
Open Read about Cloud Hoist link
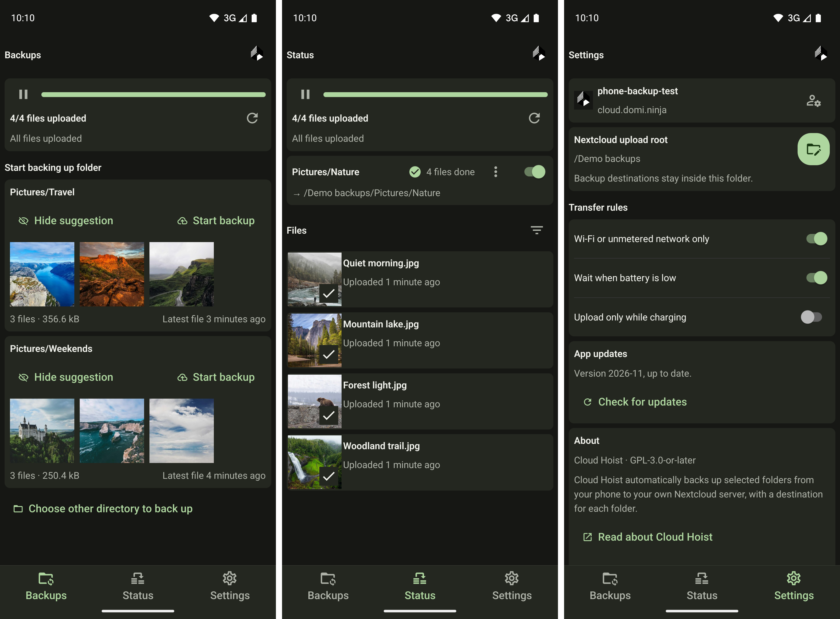[x=648, y=537]
